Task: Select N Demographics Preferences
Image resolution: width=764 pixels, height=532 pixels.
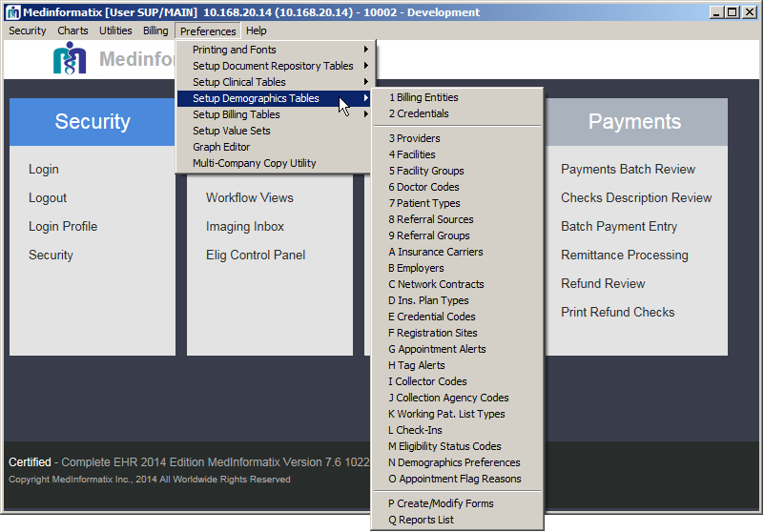Action: coord(457,462)
